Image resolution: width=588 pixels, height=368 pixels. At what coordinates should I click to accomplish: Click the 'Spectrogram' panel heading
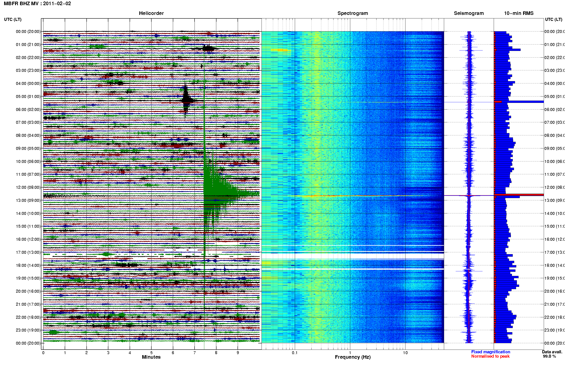click(x=353, y=13)
